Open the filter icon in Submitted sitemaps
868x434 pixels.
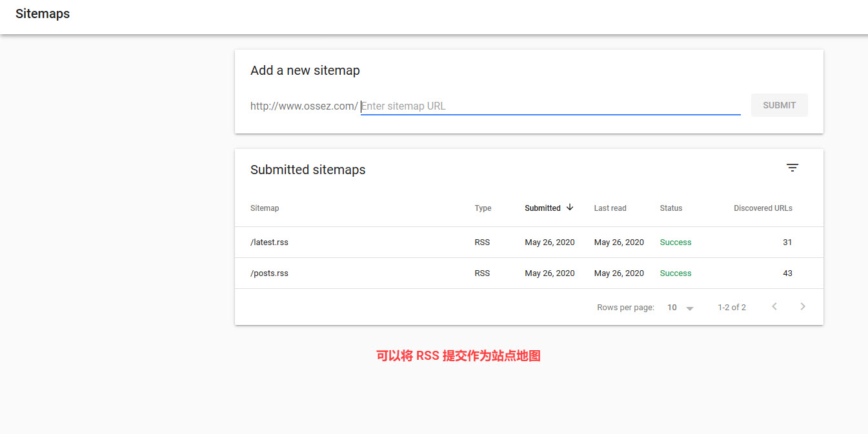point(792,168)
